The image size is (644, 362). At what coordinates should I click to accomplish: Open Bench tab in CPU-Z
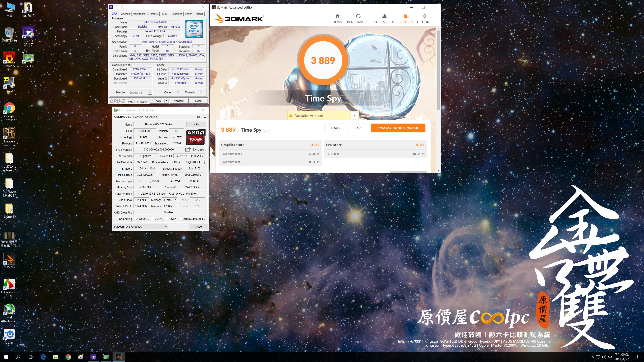pyautogui.click(x=189, y=14)
